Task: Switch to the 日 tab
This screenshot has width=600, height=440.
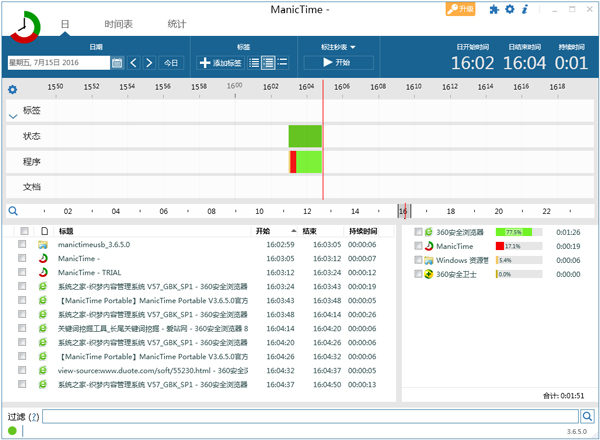Action: point(65,24)
